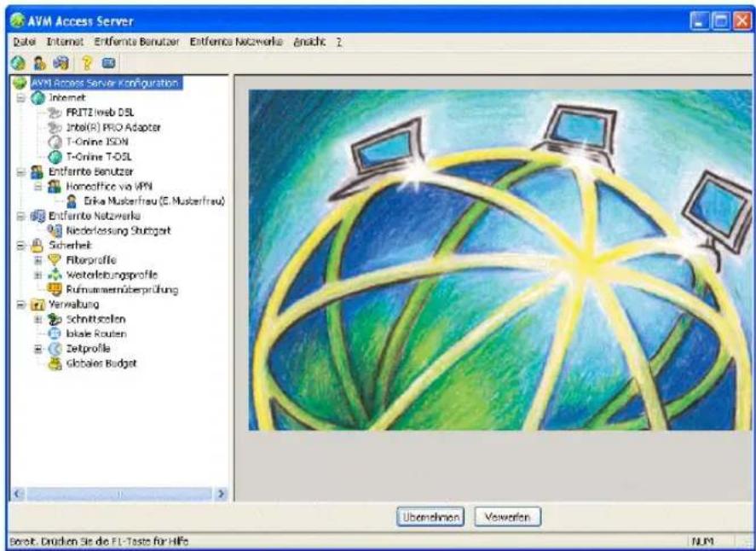Image resolution: width=756 pixels, height=551 pixels.
Task: Click the Übernehmen button
Action: click(x=430, y=517)
